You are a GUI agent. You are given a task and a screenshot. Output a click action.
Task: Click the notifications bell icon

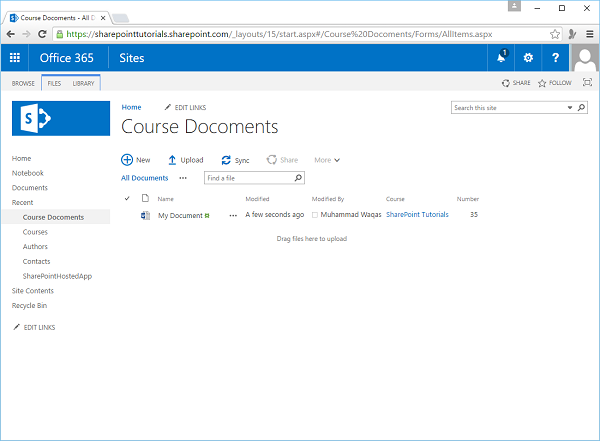pyautogui.click(x=501, y=58)
